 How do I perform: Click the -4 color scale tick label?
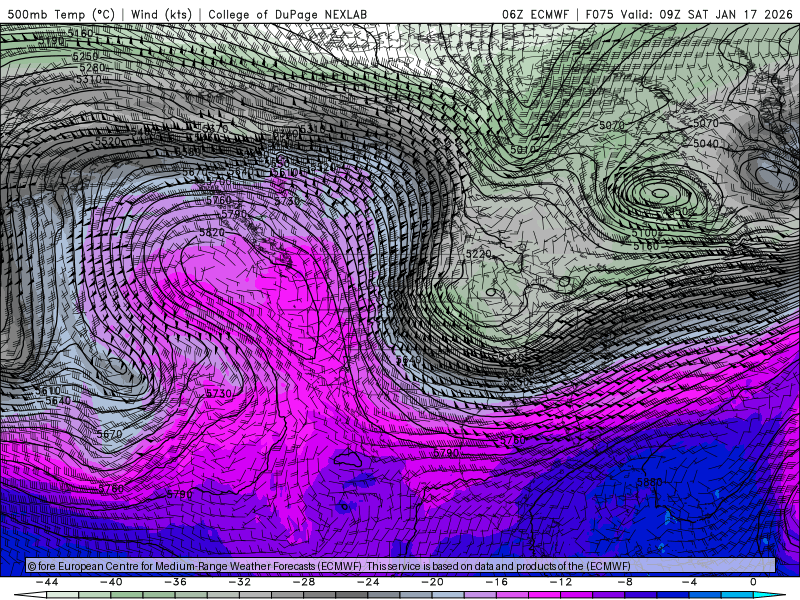pyautogui.click(x=689, y=582)
